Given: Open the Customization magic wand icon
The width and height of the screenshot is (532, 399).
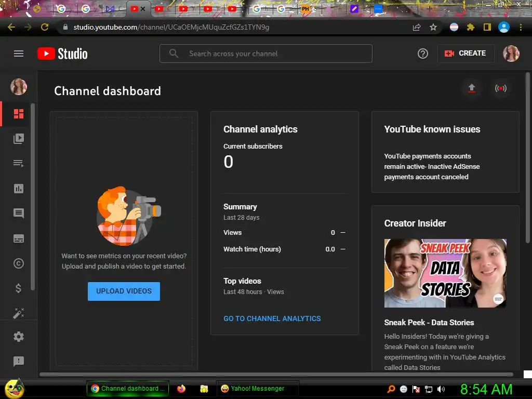Looking at the screenshot, I should [19, 313].
